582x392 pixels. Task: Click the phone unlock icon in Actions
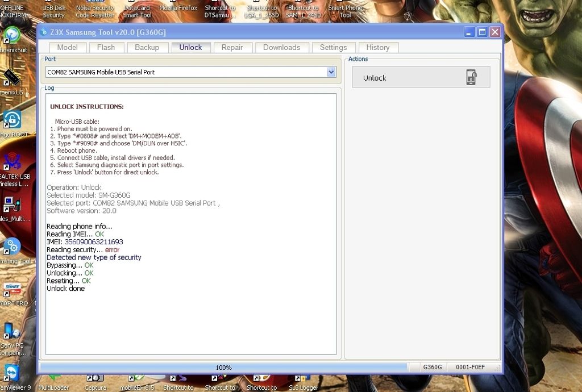[x=471, y=77]
